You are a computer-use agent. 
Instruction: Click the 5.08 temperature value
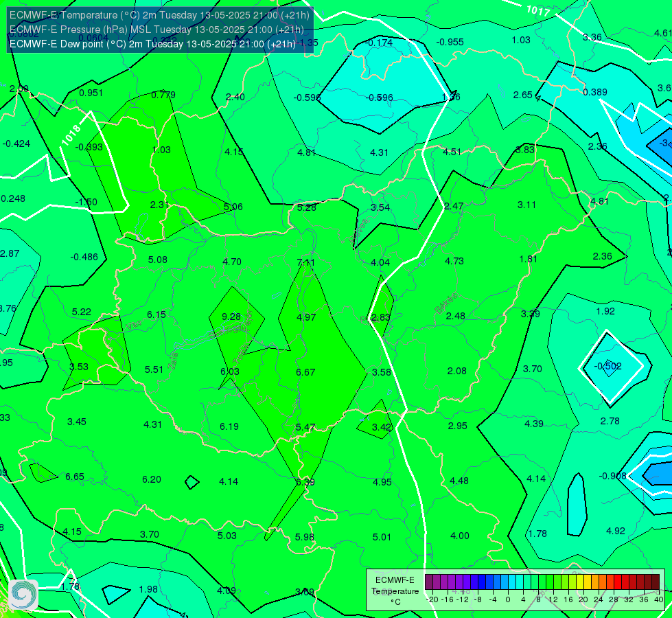158,260
